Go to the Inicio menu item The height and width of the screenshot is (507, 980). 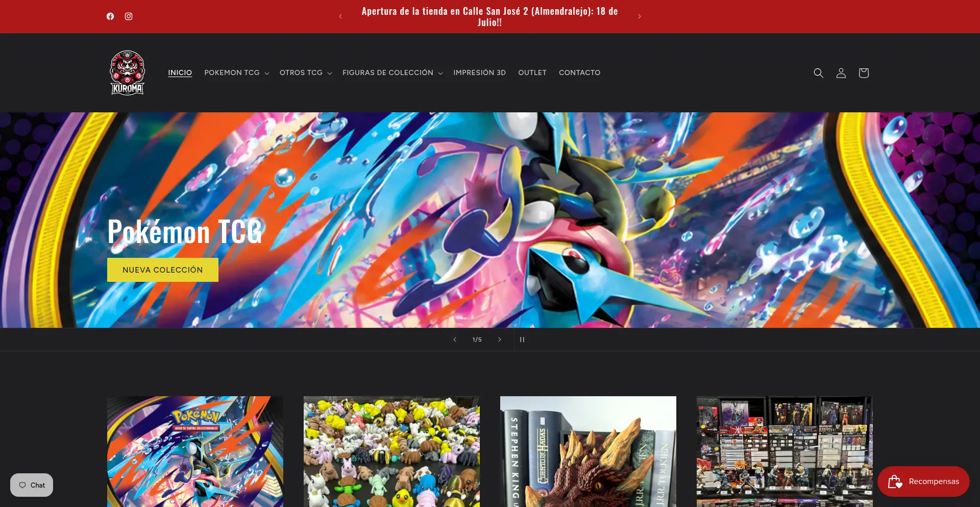[180, 73]
